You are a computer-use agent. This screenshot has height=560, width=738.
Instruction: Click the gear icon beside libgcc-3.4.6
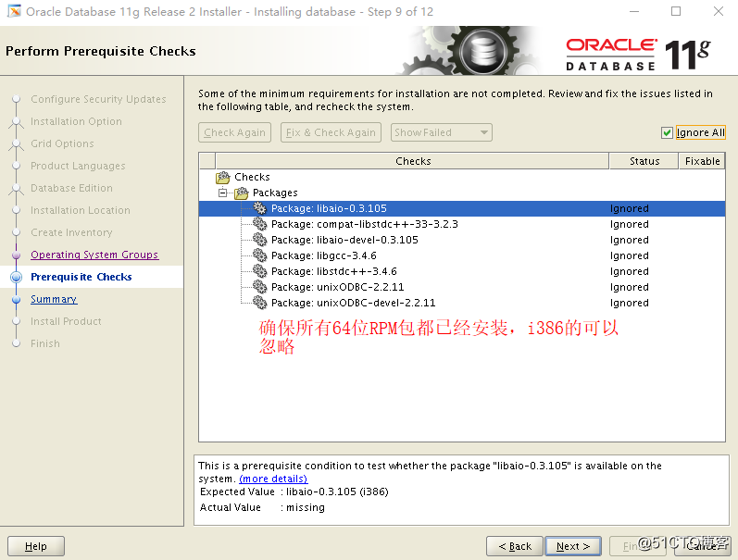point(260,255)
